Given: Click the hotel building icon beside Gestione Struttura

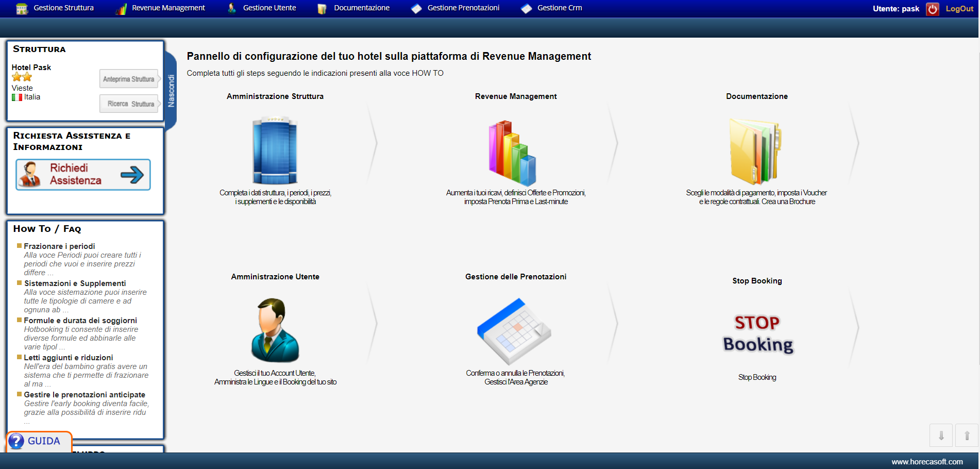Looking at the screenshot, I should point(22,9).
